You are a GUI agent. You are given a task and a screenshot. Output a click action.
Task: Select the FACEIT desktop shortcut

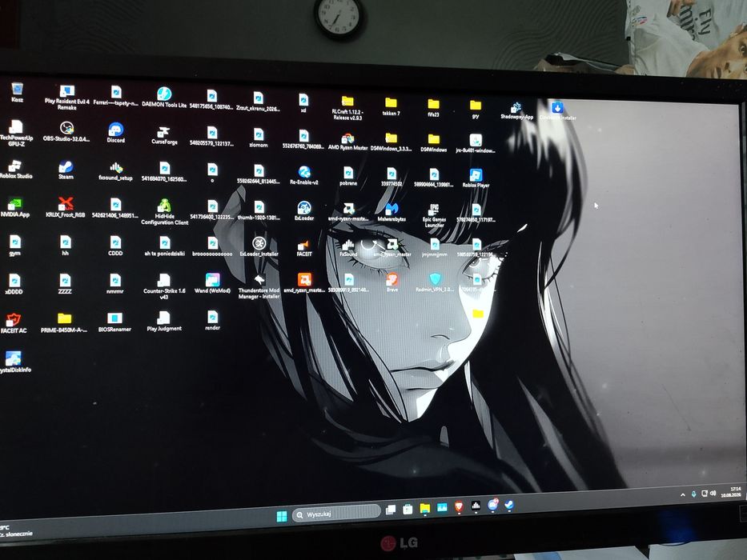[304, 248]
